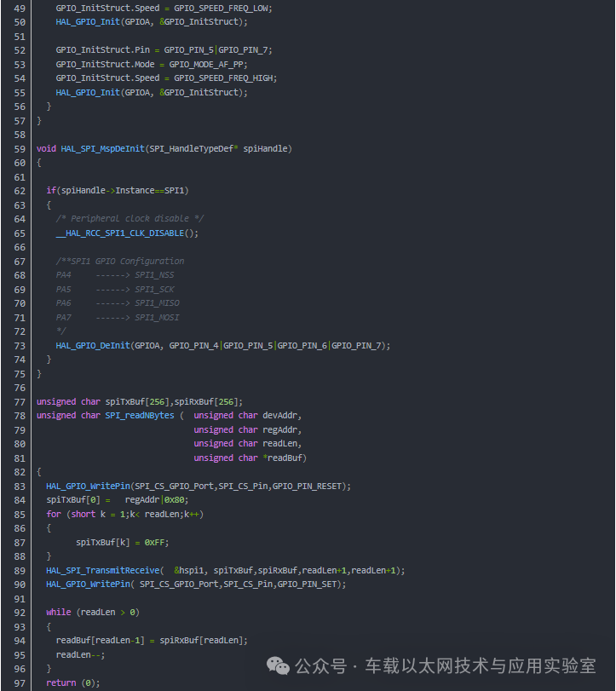Click the __HAL_RCC_SPI1_CLK_DISABLE macro call

(120, 233)
